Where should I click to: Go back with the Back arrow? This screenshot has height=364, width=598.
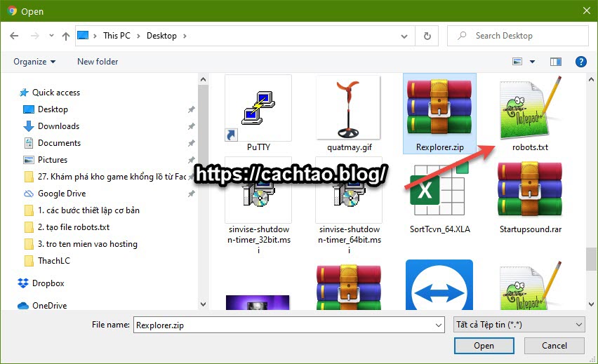[14, 36]
